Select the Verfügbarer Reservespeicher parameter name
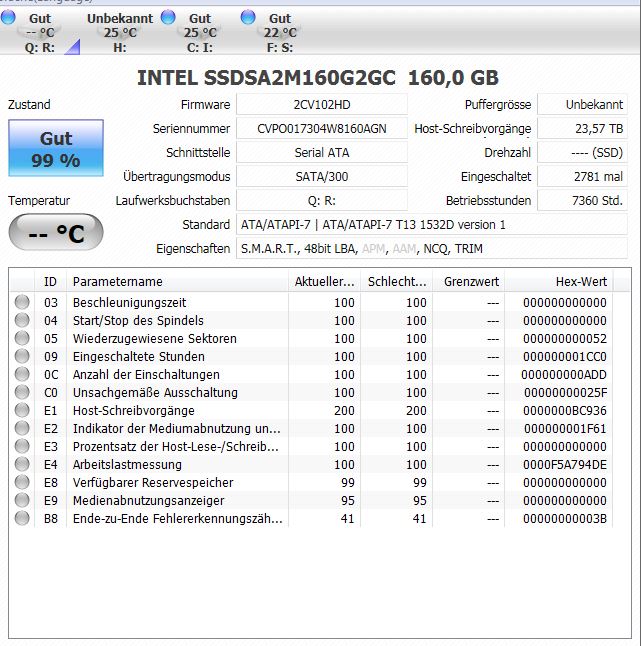The height and width of the screenshot is (646, 641). tap(153, 482)
